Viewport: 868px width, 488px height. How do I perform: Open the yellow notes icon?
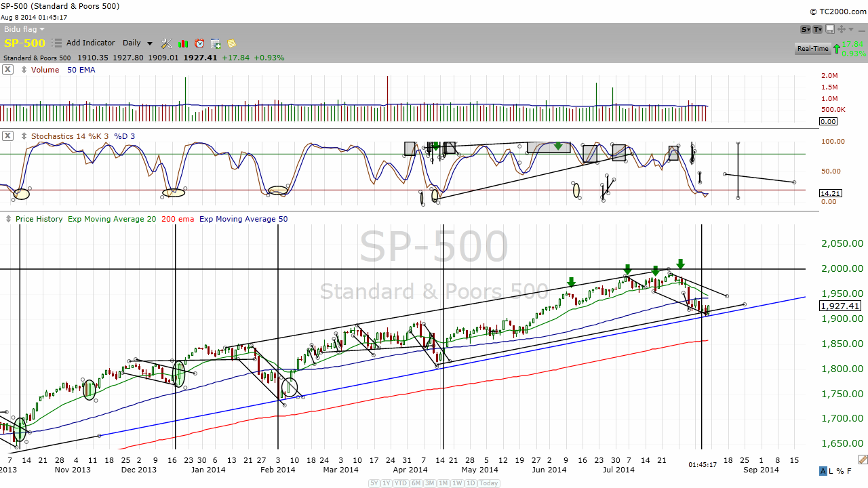pos(232,43)
